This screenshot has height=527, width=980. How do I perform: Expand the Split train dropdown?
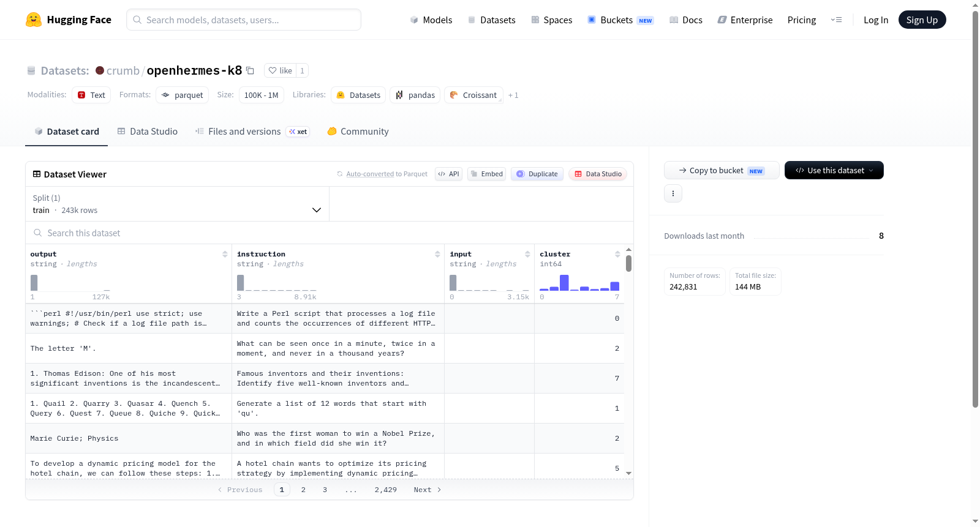click(x=178, y=204)
